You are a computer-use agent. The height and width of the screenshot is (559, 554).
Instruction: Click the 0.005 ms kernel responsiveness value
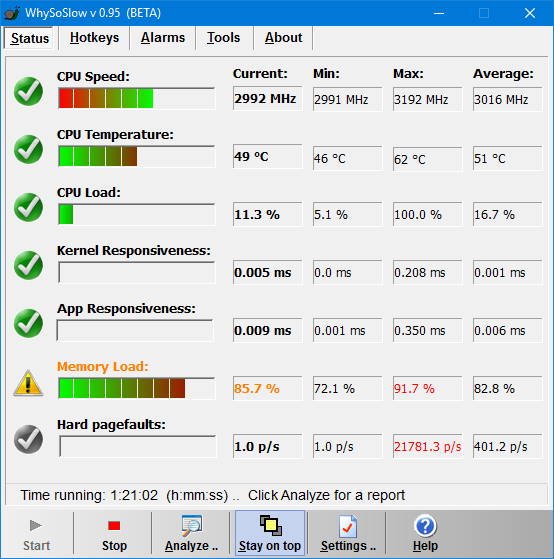(x=267, y=272)
